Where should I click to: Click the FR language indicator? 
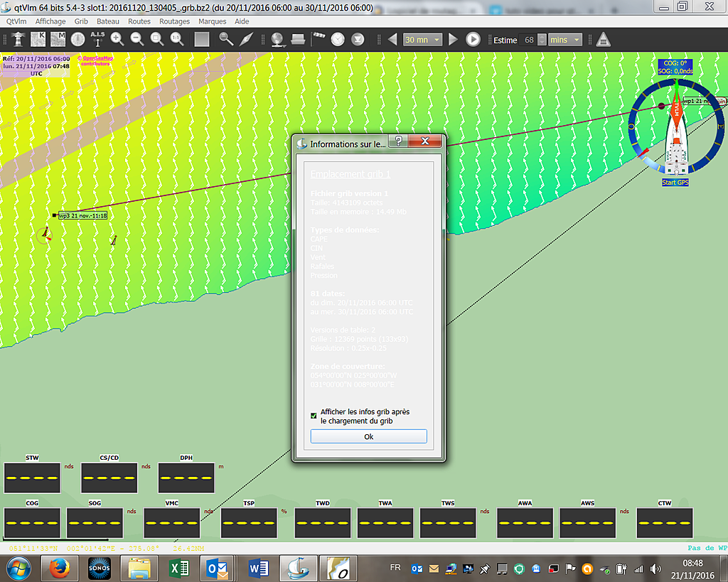point(395,568)
